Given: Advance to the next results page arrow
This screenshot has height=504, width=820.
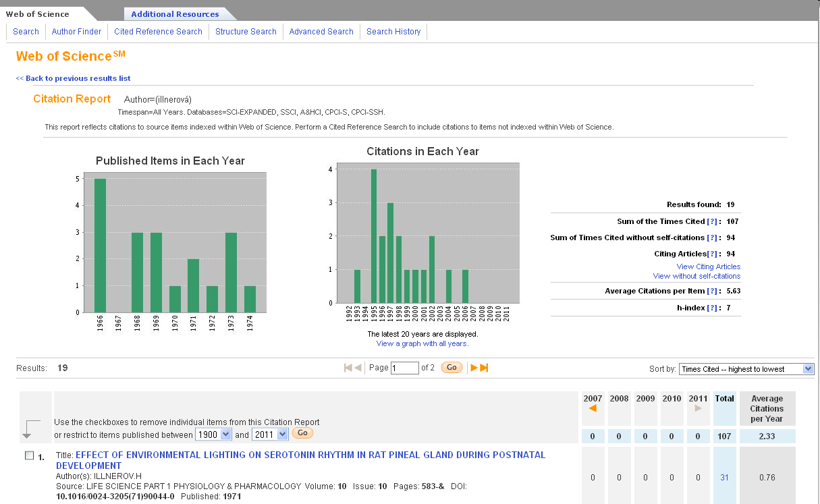Looking at the screenshot, I should point(474,368).
